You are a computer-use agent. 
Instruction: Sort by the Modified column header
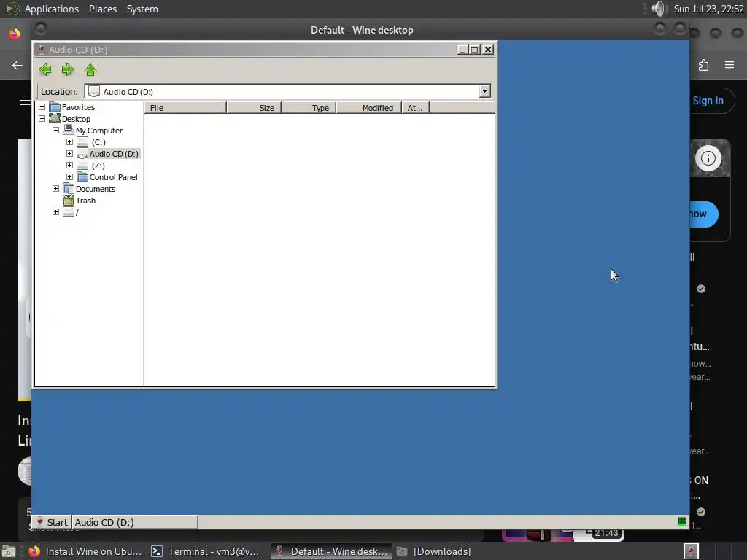(368, 108)
